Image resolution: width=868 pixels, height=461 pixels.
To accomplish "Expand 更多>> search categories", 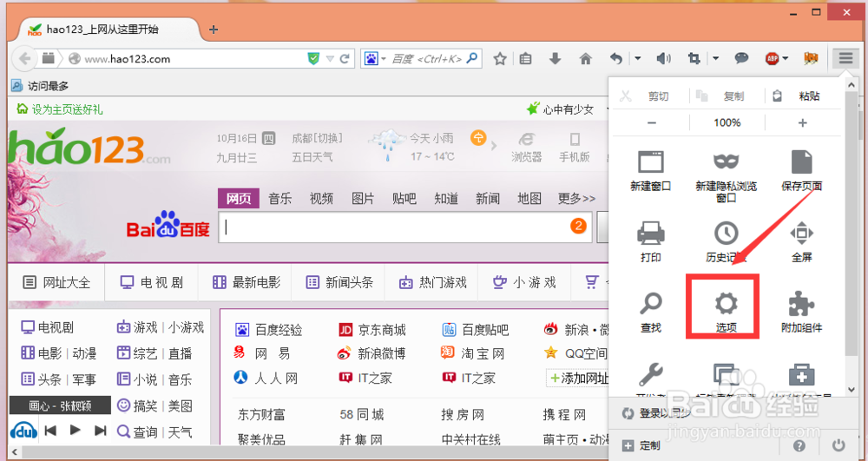I will coord(576,198).
